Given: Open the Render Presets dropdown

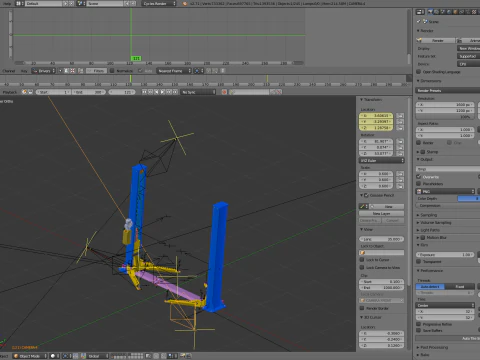Looking at the screenshot, I should coord(448,90).
